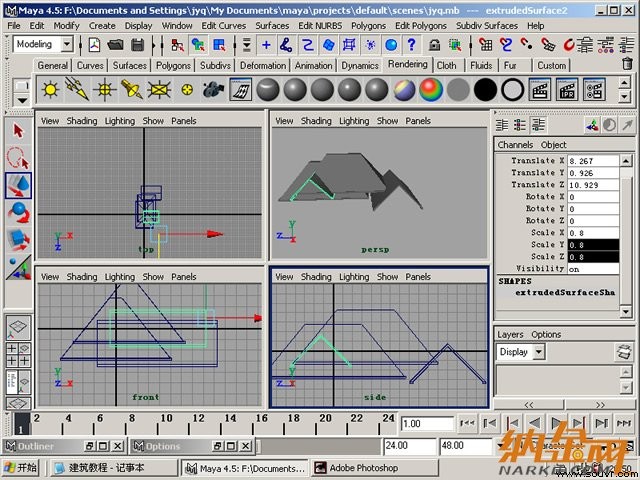Create ambient light shelf icon
The height and width of the screenshot is (480, 640).
point(50,89)
